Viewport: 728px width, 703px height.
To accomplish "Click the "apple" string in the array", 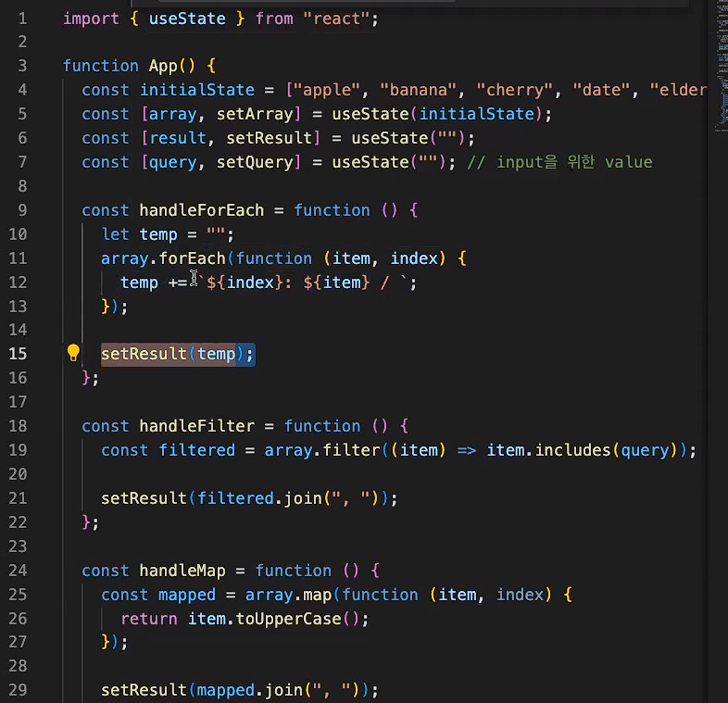I will [x=327, y=90].
